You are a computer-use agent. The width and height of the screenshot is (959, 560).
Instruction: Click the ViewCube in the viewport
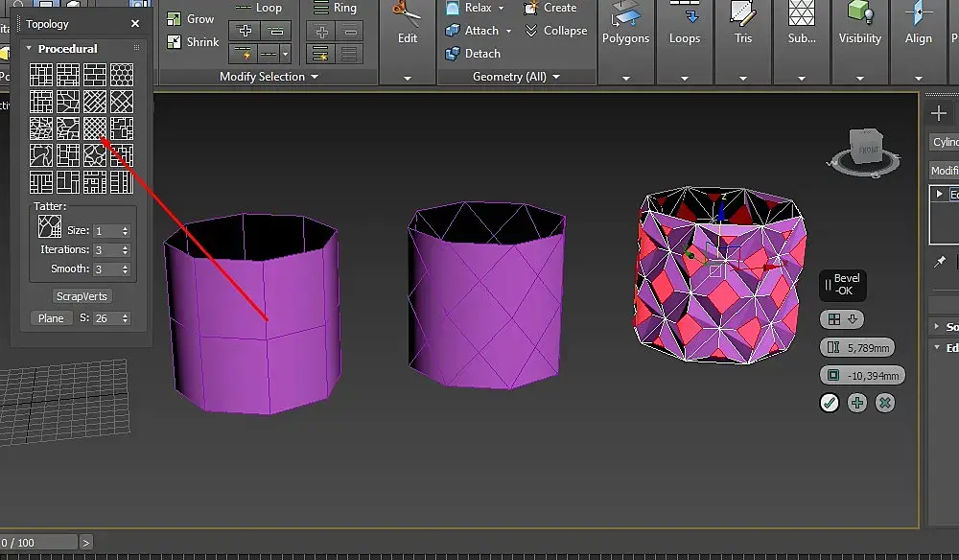[x=868, y=147]
